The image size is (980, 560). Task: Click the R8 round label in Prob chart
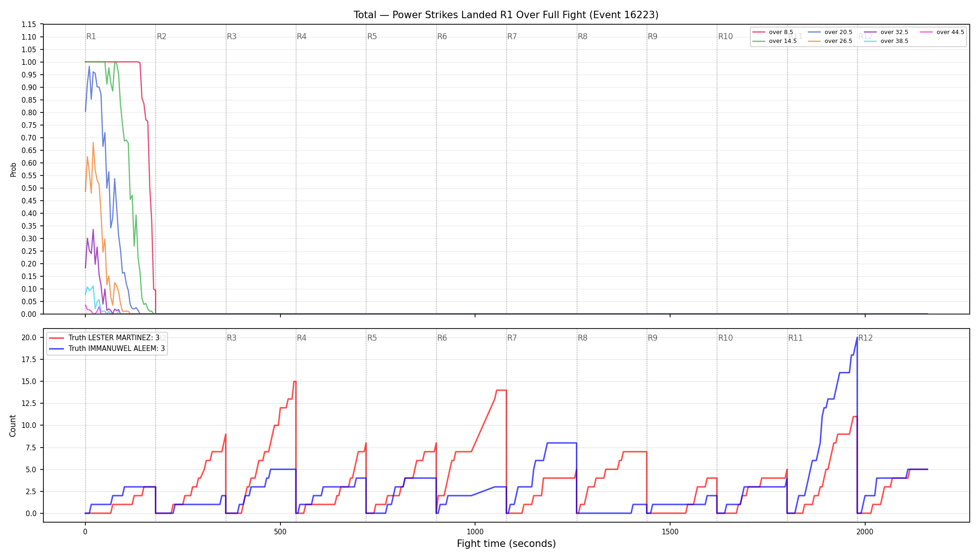[x=582, y=36]
